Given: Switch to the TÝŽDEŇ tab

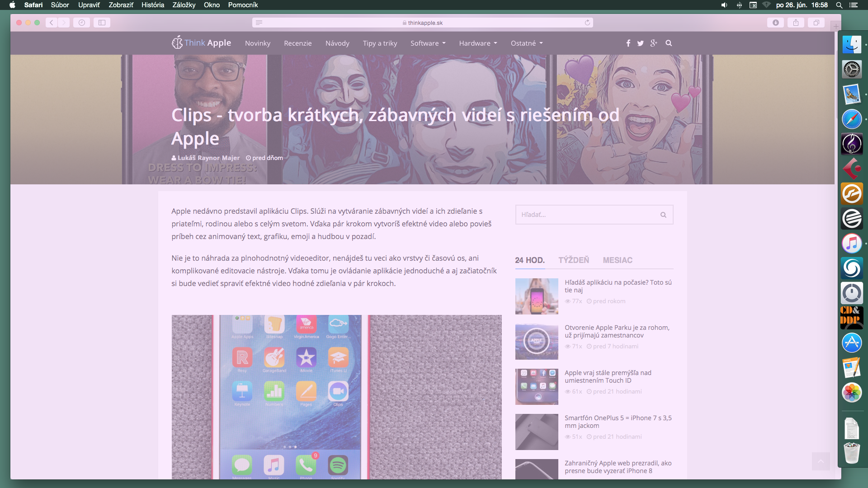Looking at the screenshot, I should coord(574,260).
